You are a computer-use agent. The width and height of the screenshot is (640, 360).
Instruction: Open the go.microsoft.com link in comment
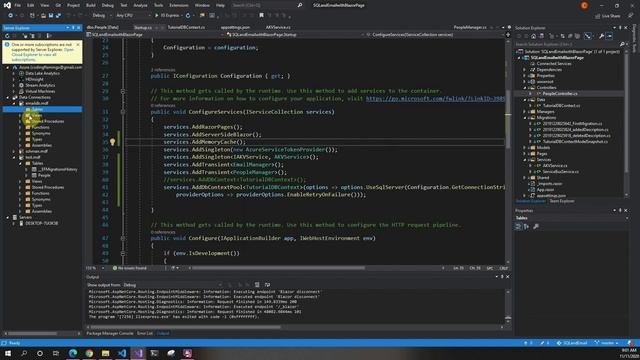(435, 99)
